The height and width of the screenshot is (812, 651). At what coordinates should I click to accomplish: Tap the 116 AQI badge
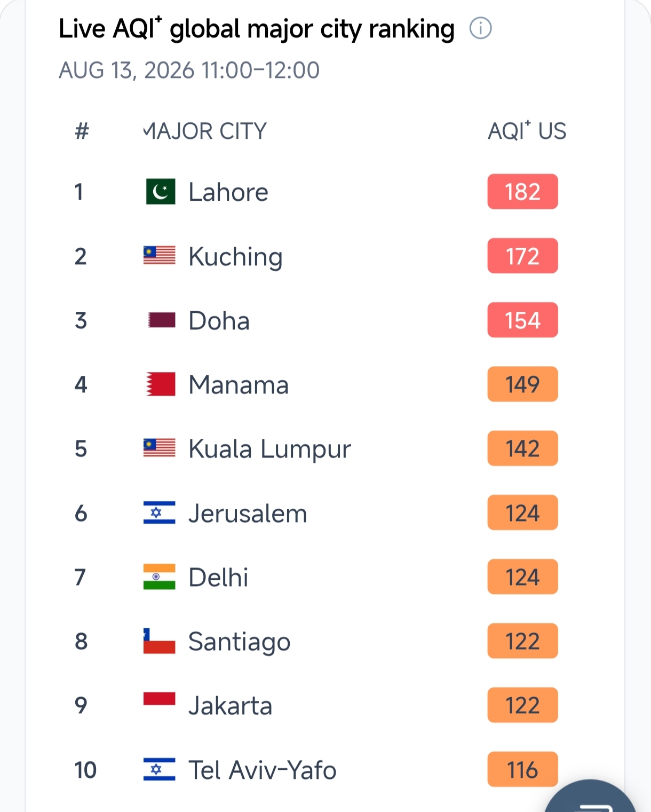[x=522, y=769]
